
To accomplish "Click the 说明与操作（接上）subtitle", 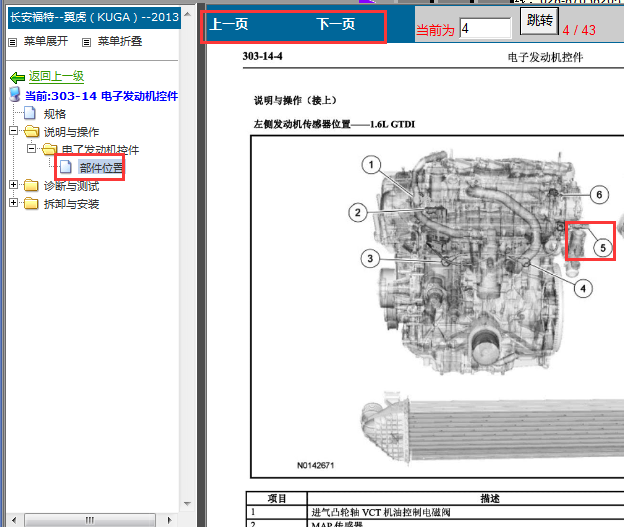I will 295,100.
